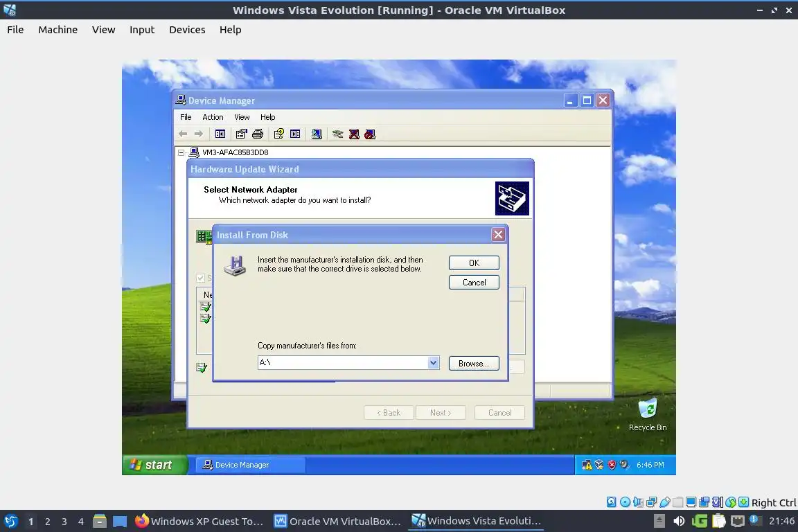Click host notification exclamation tray icon
798x532 pixels.
click(x=756, y=520)
